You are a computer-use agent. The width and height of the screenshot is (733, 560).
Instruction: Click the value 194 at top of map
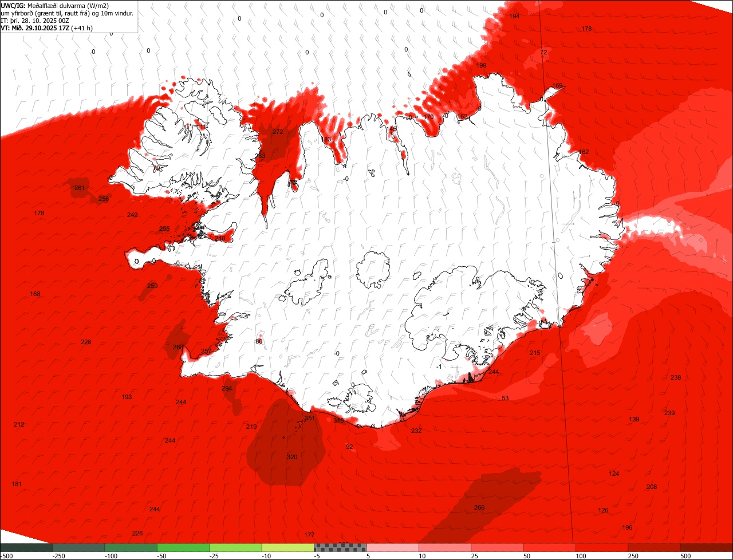pos(514,16)
